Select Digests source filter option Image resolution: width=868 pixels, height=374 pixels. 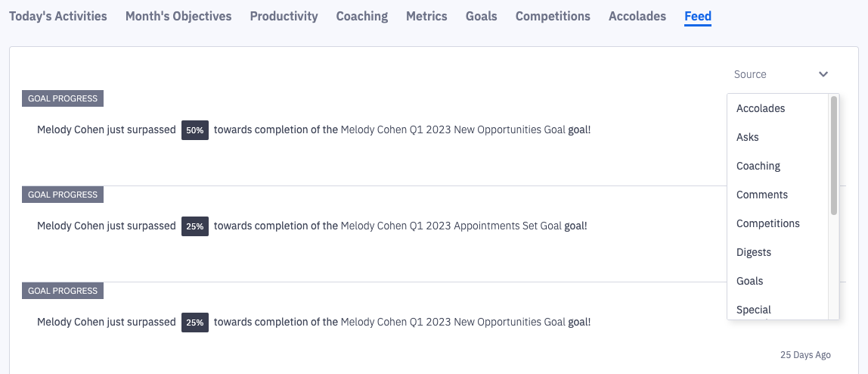coord(754,252)
